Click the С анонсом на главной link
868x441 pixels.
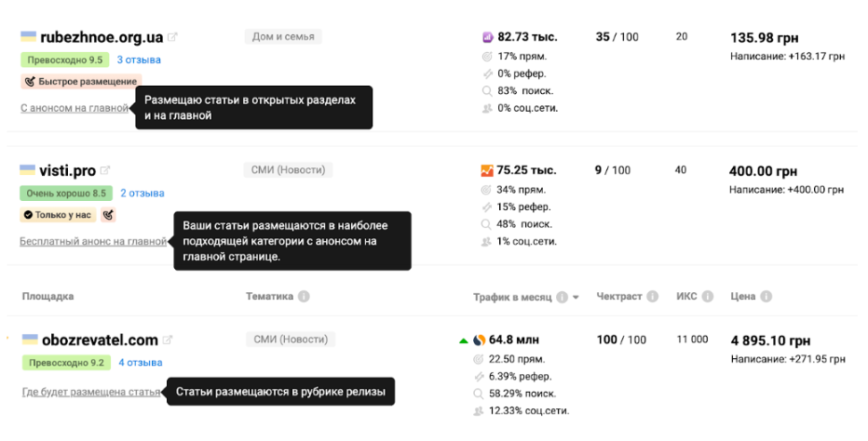(75, 108)
